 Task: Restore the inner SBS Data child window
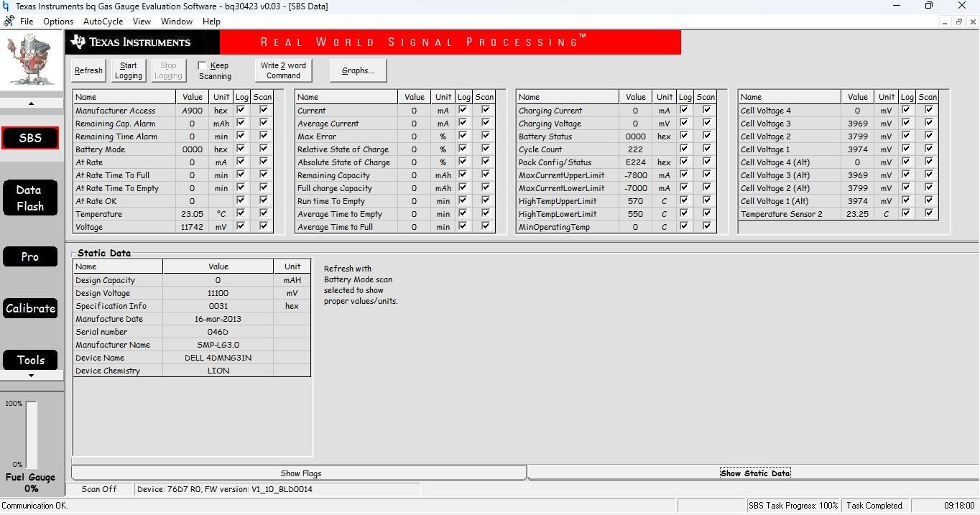click(958, 22)
